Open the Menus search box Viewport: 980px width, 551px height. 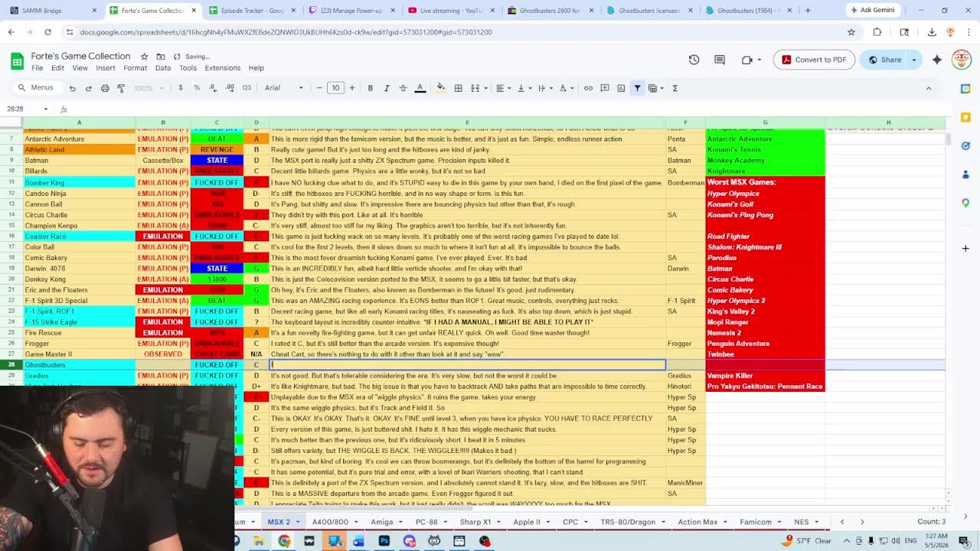click(x=36, y=88)
